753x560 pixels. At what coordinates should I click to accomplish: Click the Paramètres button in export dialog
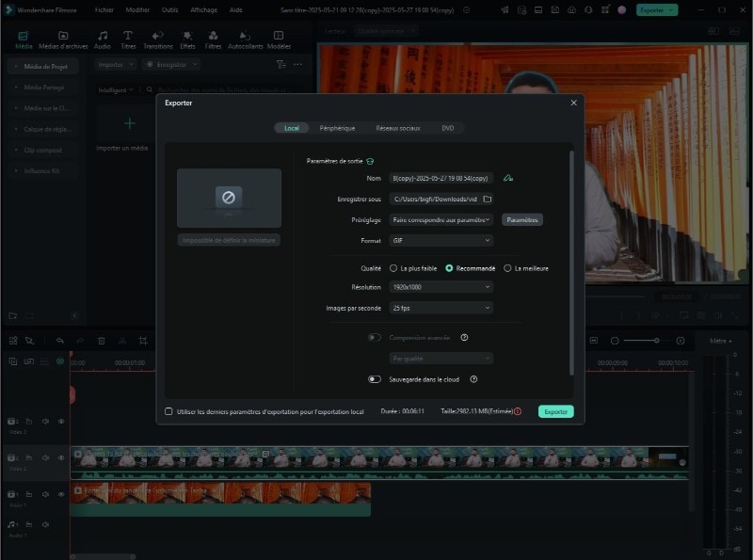pyautogui.click(x=522, y=220)
